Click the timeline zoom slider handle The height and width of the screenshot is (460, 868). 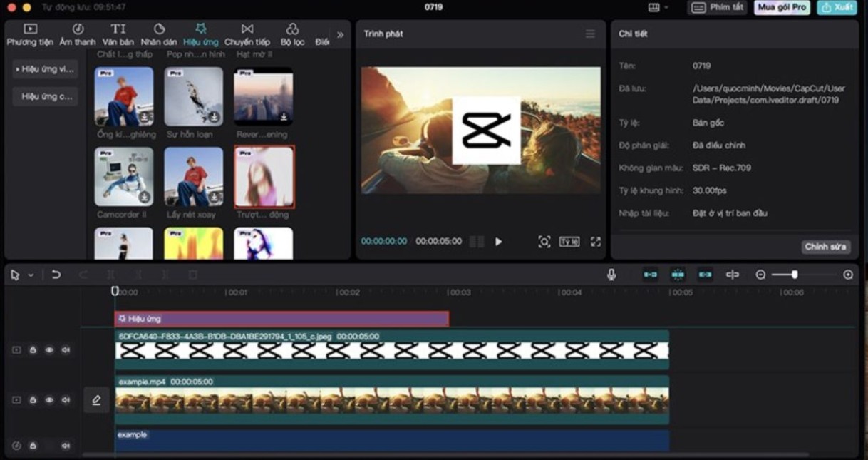(794, 275)
